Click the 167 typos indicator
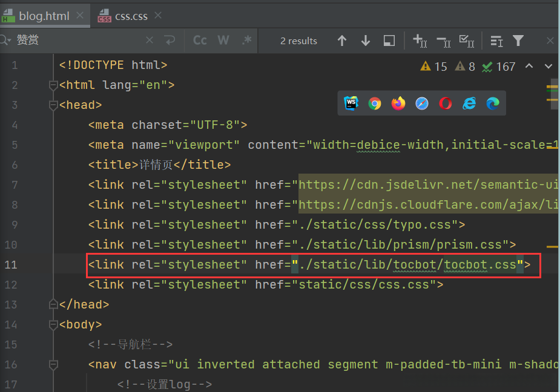560x392 pixels. [x=498, y=67]
